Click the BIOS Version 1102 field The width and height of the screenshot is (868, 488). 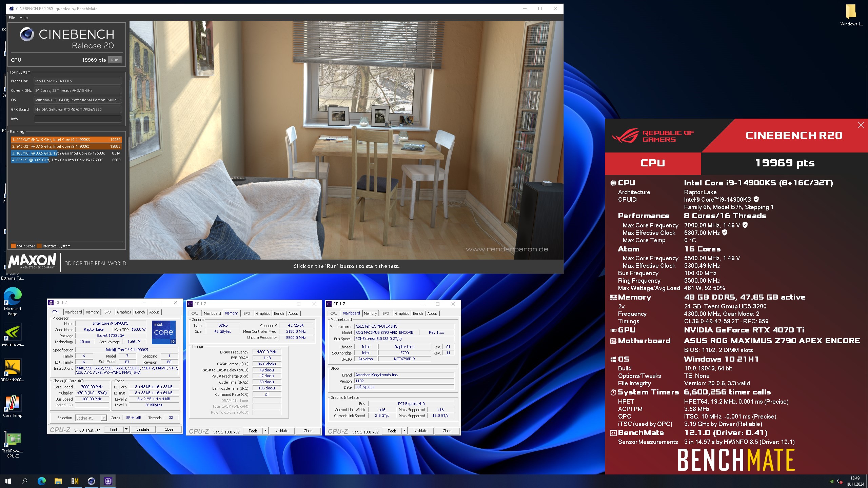404,381
